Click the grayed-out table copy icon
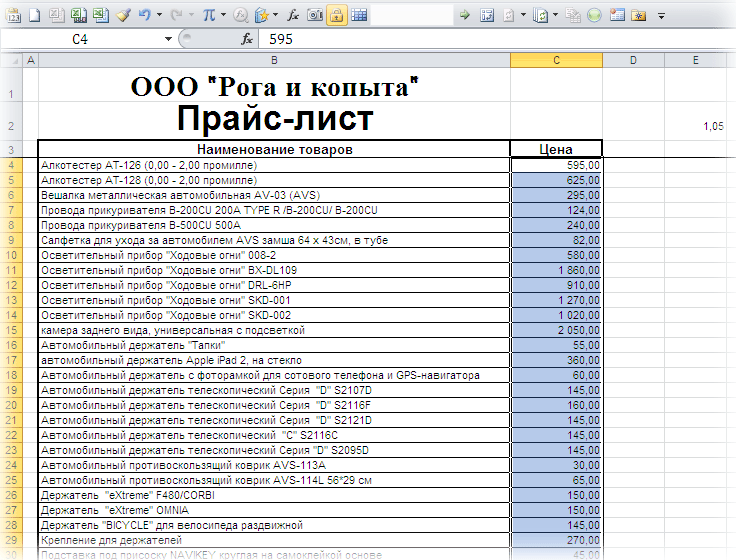 573,15
